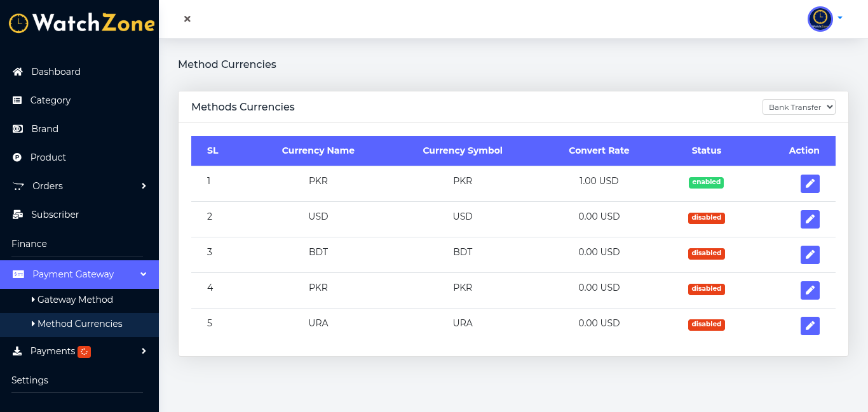
Task: Open the Category section
Action: point(50,100)
